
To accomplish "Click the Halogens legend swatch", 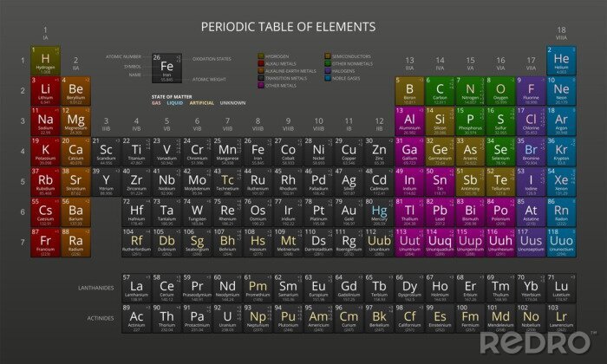I will click(328, 71).
